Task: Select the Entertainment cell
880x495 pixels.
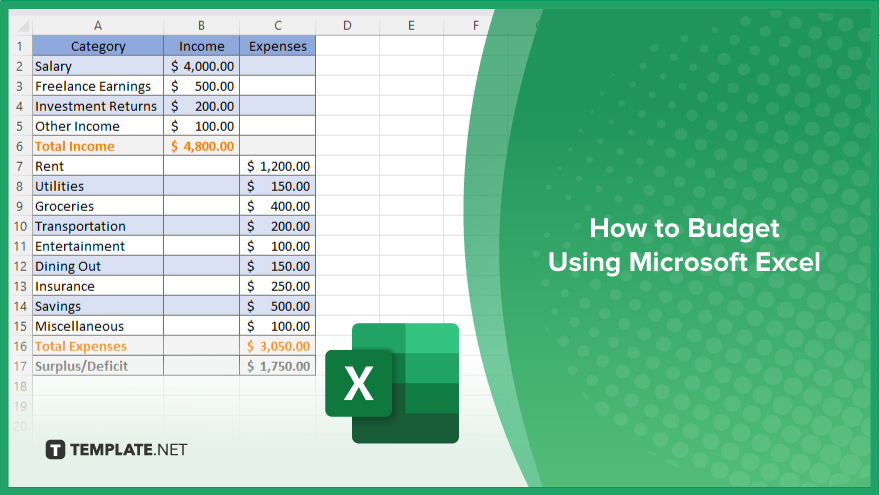Action: [x=98, y=246]
